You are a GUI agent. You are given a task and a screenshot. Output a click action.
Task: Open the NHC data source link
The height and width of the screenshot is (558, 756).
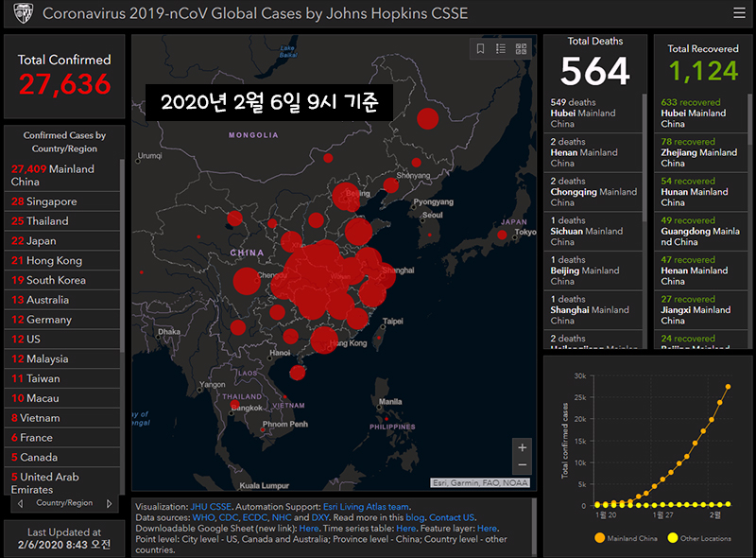tap(282, 517)
